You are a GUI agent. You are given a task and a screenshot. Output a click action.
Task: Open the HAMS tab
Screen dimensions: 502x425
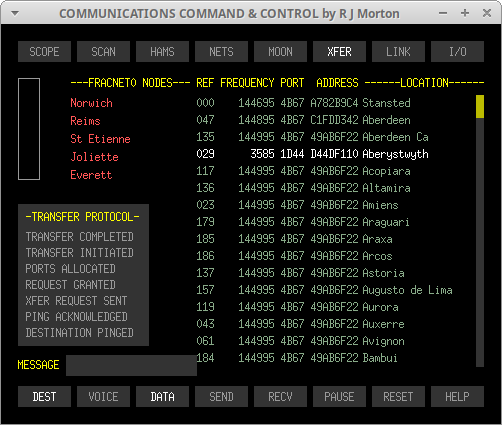162,52
